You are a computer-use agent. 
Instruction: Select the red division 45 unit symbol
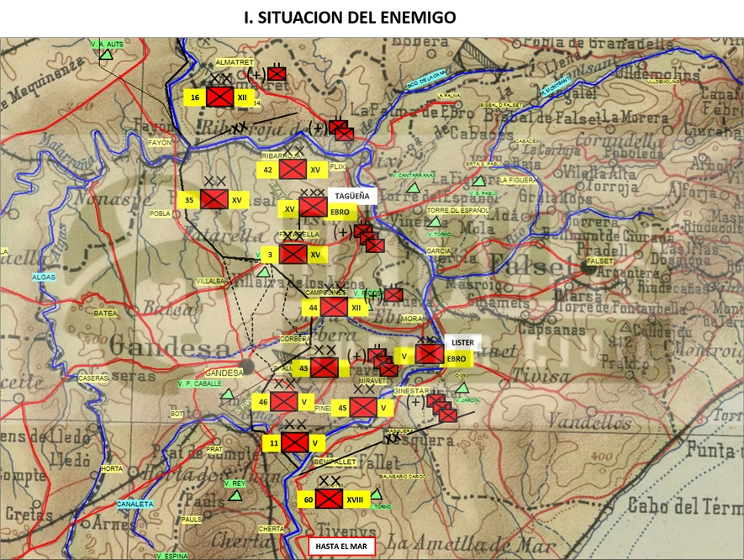[x=363, y=407]
